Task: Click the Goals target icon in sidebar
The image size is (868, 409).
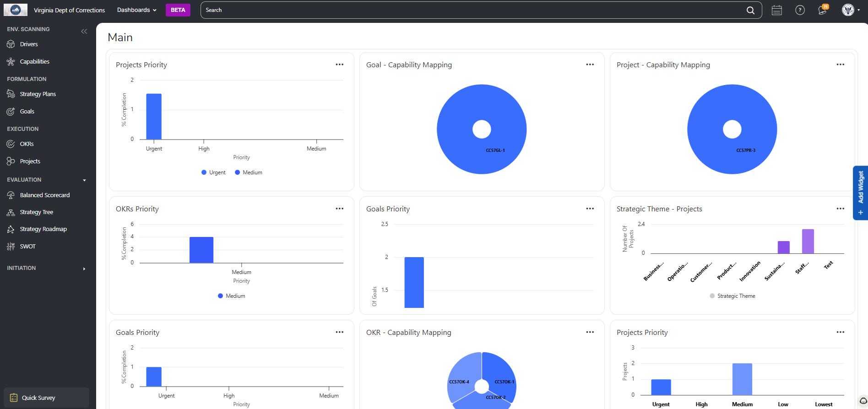Action: (x=11, y=112)
